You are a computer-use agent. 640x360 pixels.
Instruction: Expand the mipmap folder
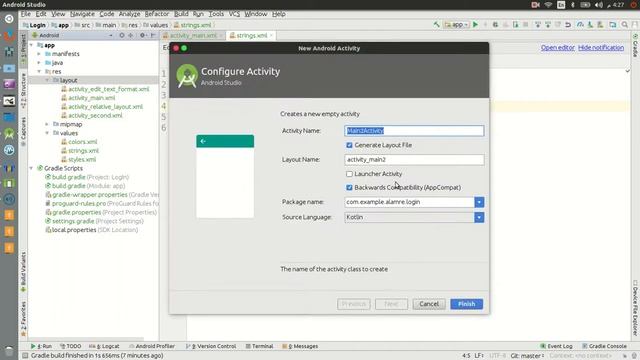(x=47, y=124)
